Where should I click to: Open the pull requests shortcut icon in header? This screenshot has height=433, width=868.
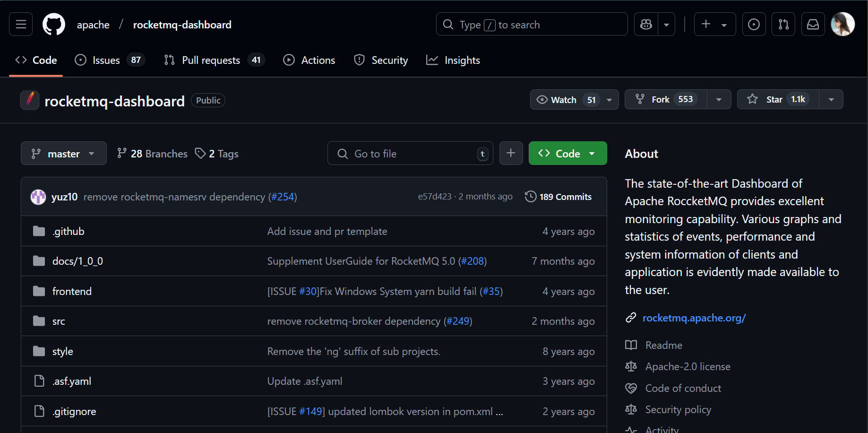tap(783, 24)
